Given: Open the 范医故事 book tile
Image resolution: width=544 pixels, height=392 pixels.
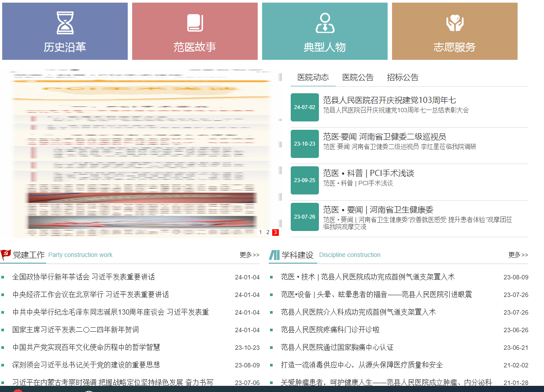Looking at the screenshot, I should coord(195,31).
